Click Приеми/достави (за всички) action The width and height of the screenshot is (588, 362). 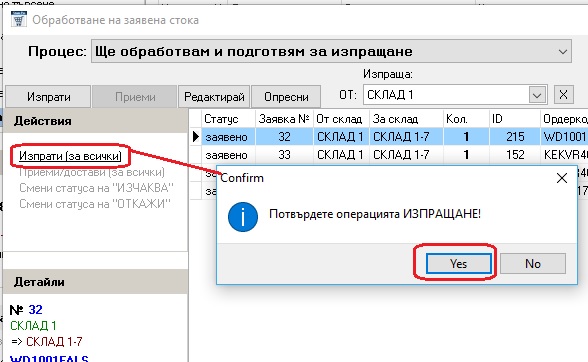92,172
